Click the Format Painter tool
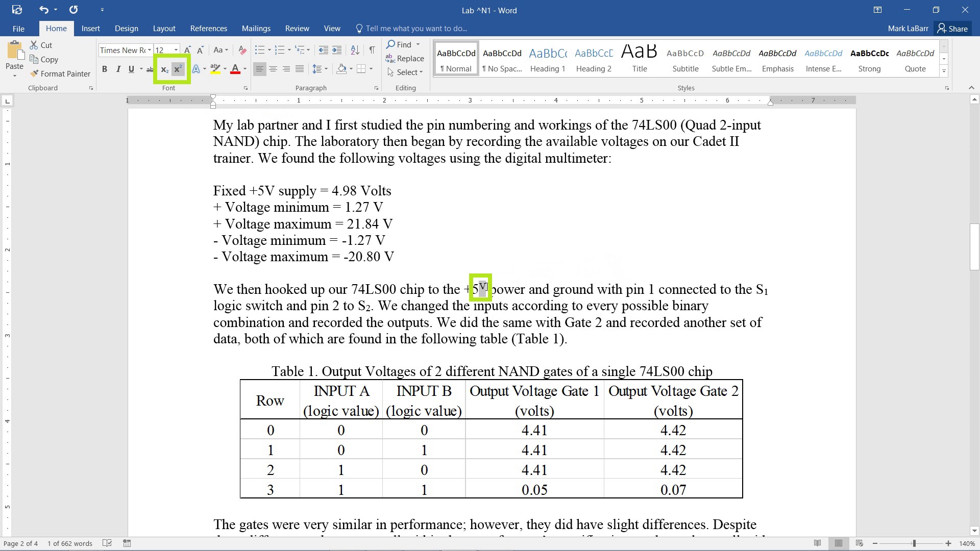 click(x=66, y=74)
